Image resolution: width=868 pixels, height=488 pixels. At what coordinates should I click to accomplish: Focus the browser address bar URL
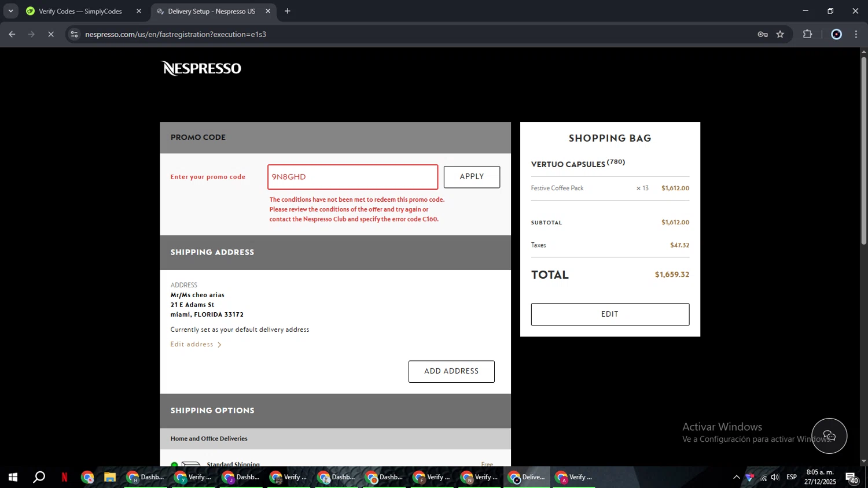coord(176,34)
